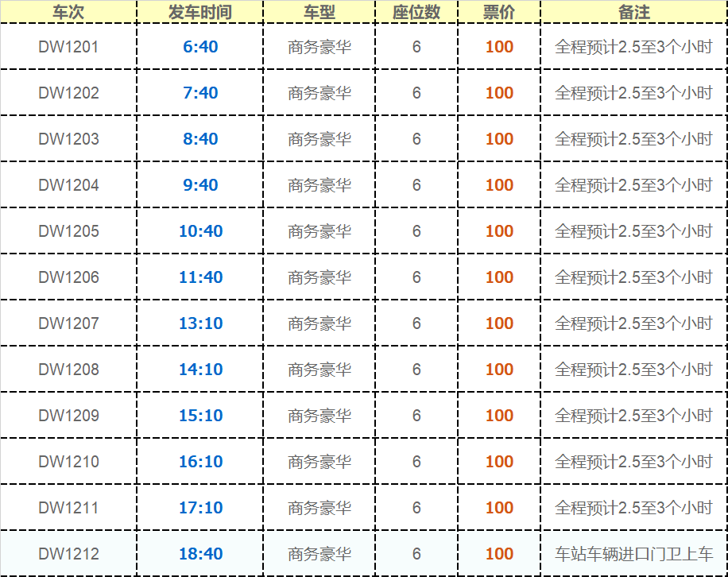
Task: Click the 座位数 column header
Action: click(416, 12)
